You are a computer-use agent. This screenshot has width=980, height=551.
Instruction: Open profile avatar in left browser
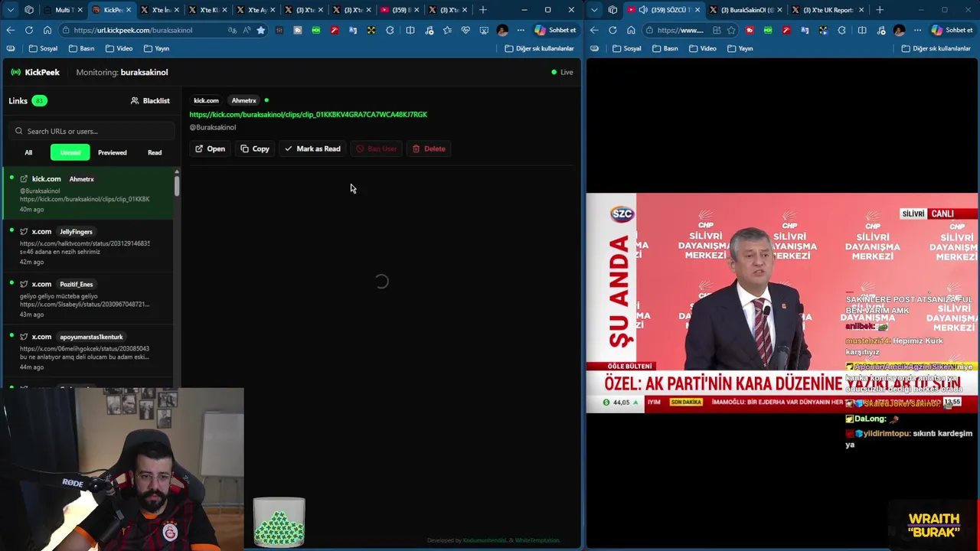click(x=502, y=30)
